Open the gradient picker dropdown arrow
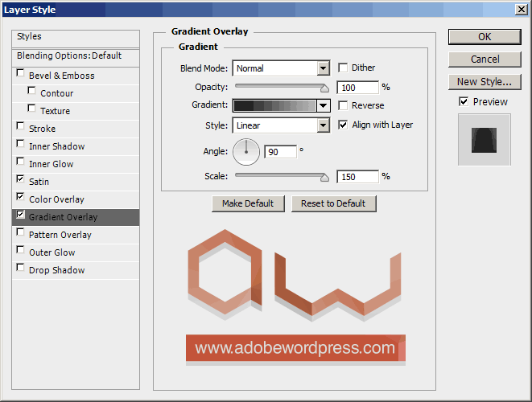 coord(324,106)
